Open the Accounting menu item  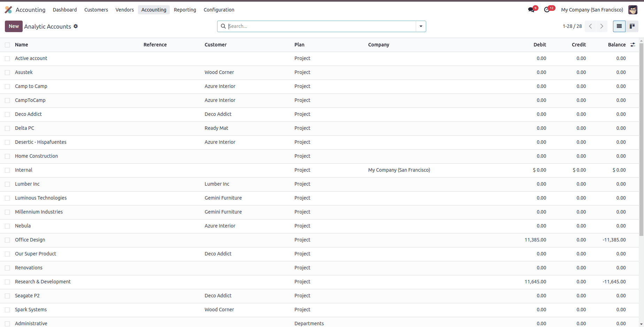click(154, 10)
